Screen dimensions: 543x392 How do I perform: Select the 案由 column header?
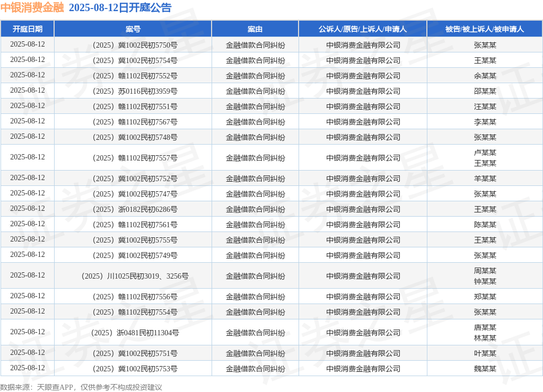coord(255,29)
